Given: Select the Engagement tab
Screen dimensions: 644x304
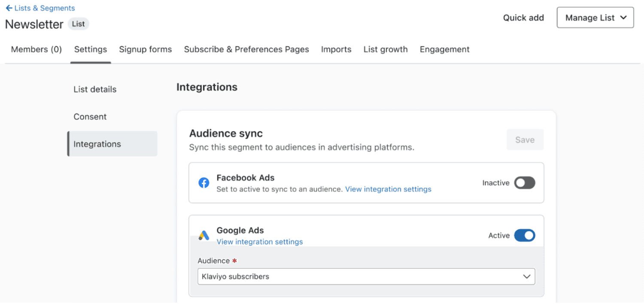Looking at the screenshot, I should (x=445, y=49).
